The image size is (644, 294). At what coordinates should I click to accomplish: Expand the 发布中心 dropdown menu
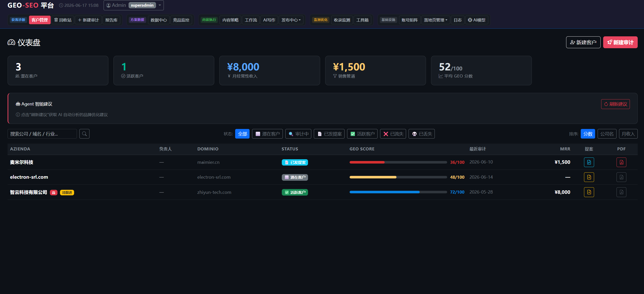point(291,20)
